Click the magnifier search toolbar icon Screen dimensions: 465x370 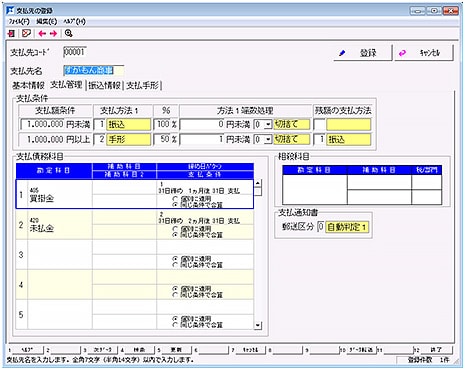click(69, 33)
